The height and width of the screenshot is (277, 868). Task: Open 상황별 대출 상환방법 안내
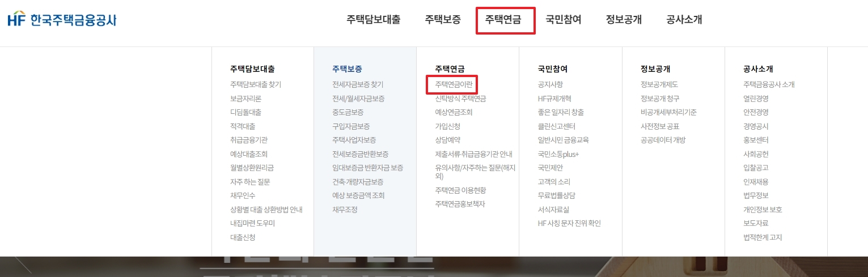266,210
